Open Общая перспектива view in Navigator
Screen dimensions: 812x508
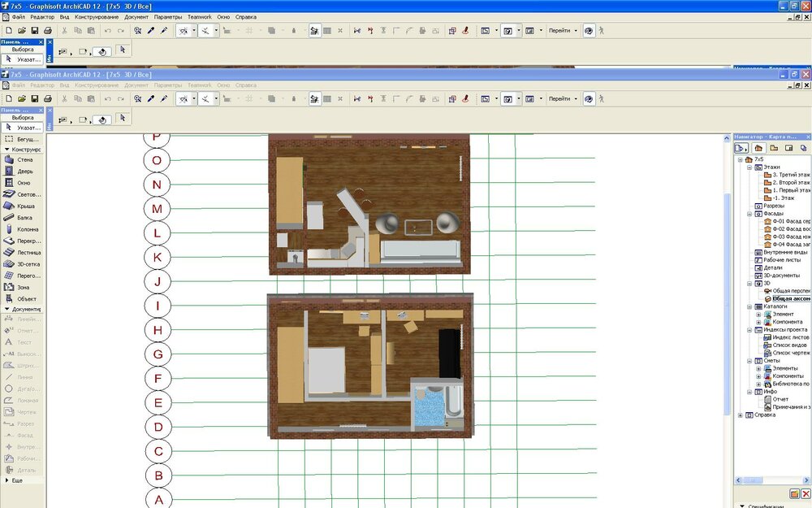pyautogui.click(x=790, y=290)
